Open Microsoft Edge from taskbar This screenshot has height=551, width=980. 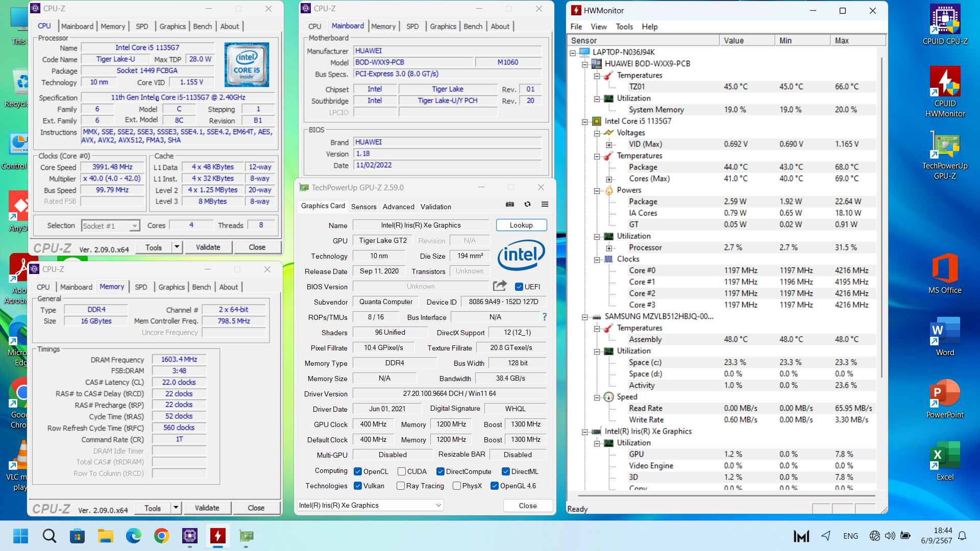[133, 536]
